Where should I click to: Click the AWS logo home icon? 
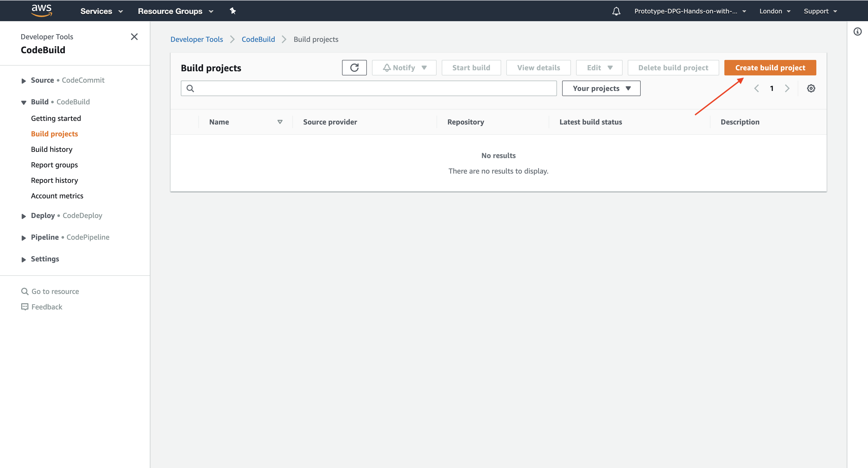[x=41, y=10]
